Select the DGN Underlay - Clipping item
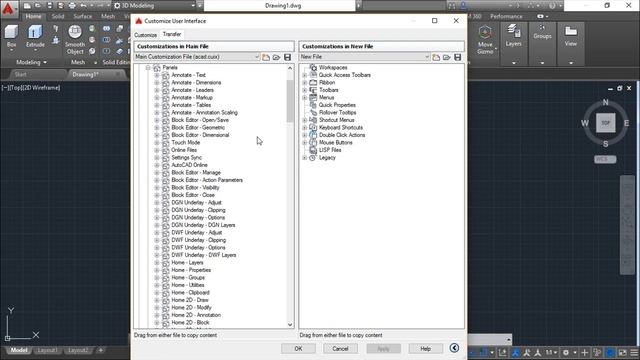The width and height of the screenshot is (640, 360). coord(198,210)
